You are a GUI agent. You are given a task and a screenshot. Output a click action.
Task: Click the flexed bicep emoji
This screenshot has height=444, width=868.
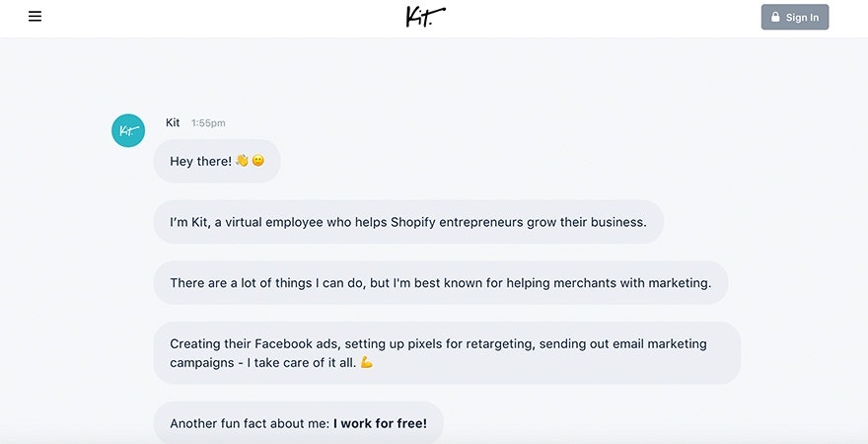point(367,362)
